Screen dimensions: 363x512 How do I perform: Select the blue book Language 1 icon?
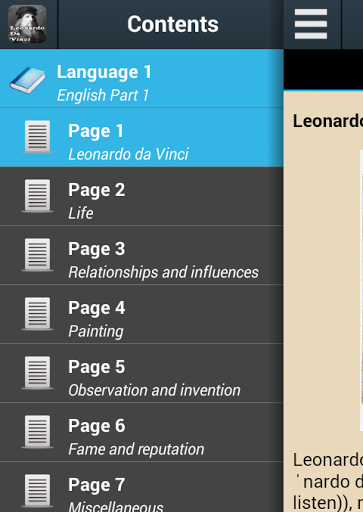coord(27,80)
